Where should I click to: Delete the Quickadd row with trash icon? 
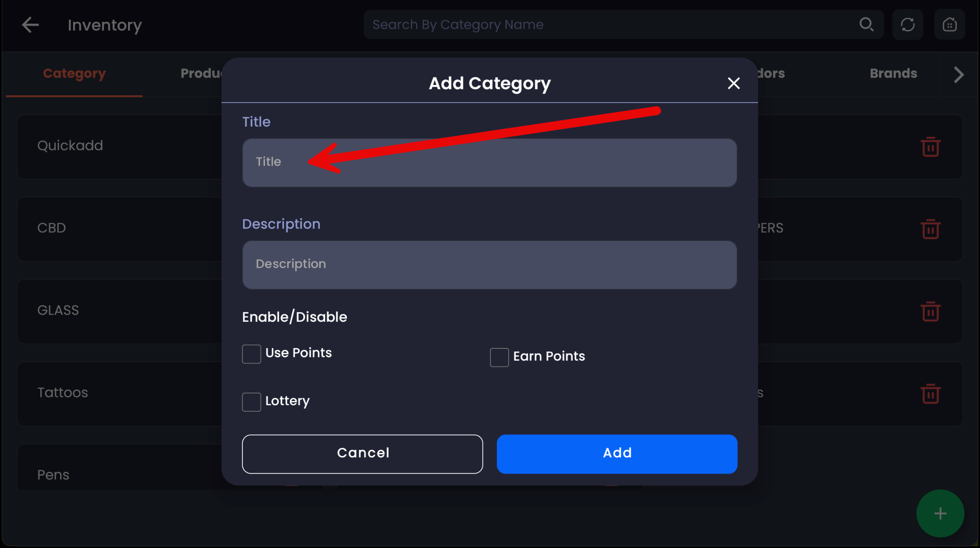coord(930,147)
